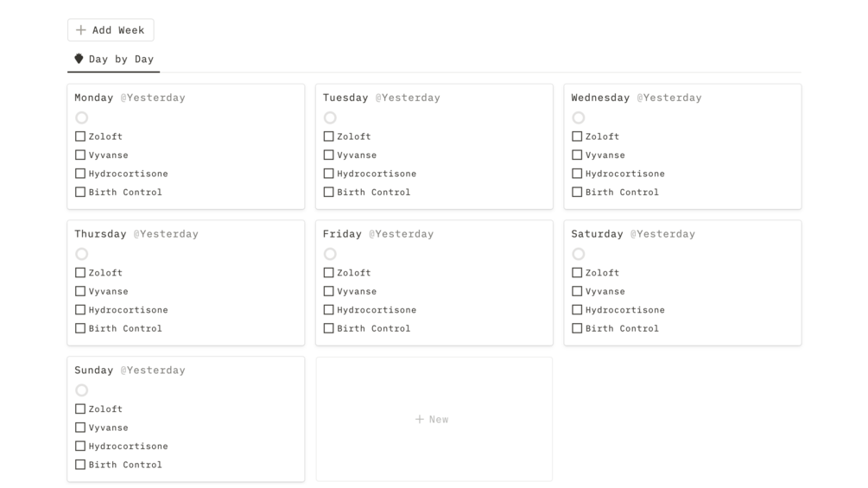Click the plus icon in Add Week
The width and height of the screenshot is (868, 488).
(81, 30)
